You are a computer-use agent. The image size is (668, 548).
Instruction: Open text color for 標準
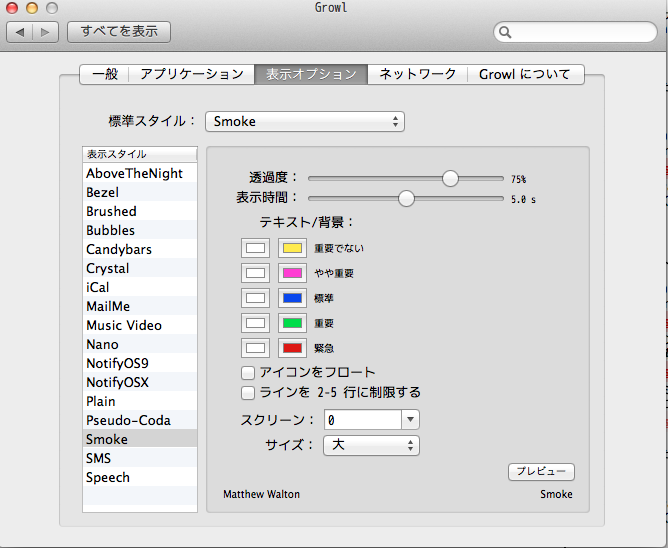pyautogui.click(x=255, y=298)
